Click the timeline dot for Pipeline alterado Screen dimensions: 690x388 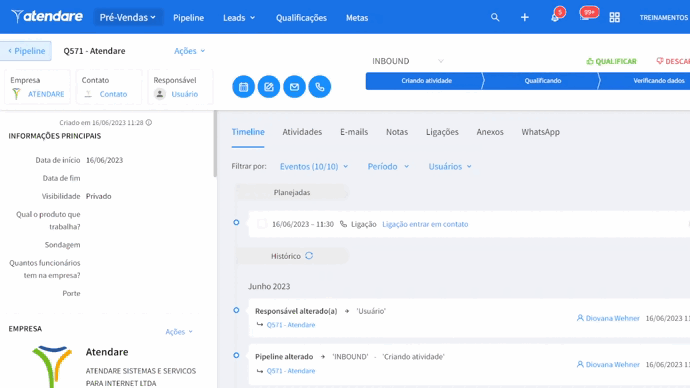coord(236,355)
